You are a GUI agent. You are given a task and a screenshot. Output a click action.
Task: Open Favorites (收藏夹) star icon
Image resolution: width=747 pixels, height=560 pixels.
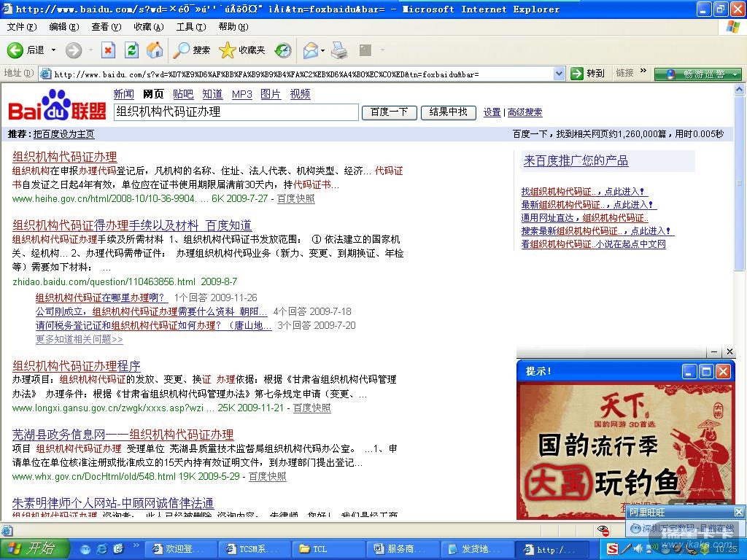tap(228, 50)
